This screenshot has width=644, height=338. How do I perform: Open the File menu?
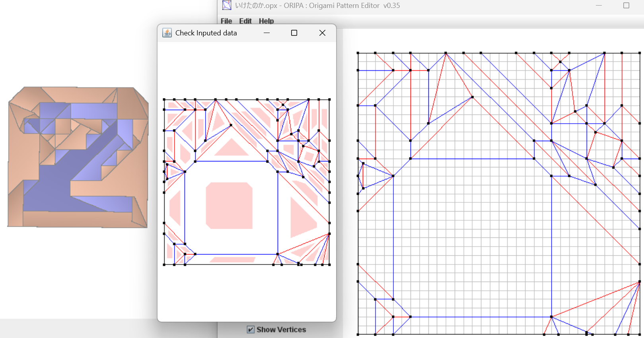pyautogui.click(x=226, y=21)
